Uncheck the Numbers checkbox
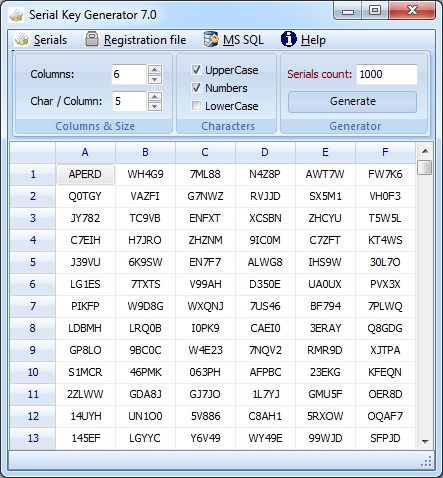 (x=196, y=88)
